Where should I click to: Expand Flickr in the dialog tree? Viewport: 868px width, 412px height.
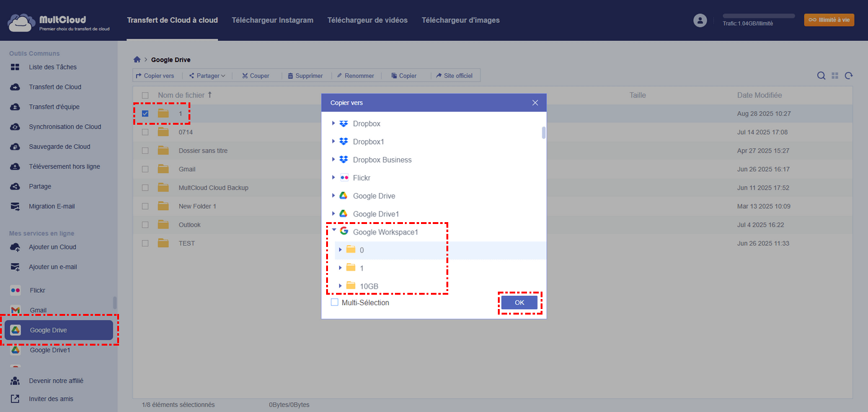(334, 177)
